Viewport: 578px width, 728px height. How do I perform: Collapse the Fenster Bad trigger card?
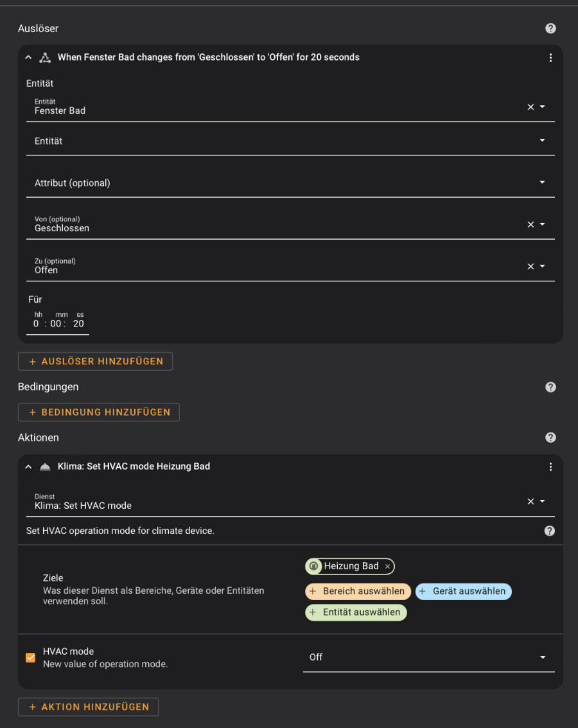tap(28, 58)
